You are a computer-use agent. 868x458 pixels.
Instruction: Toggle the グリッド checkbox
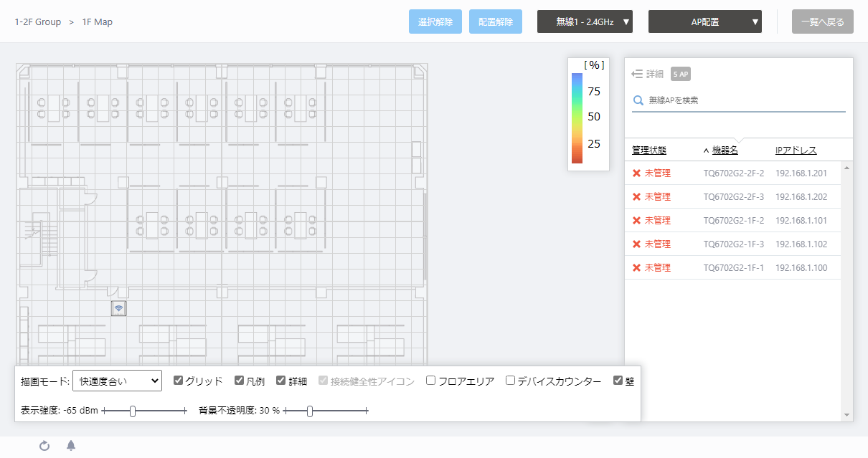(x=179, y=381)
